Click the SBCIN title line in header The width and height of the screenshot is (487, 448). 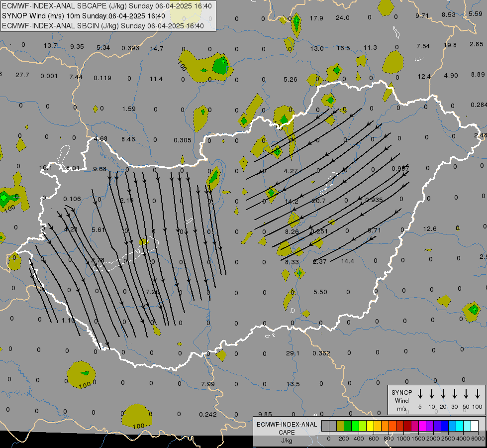(x=103, y=26)
